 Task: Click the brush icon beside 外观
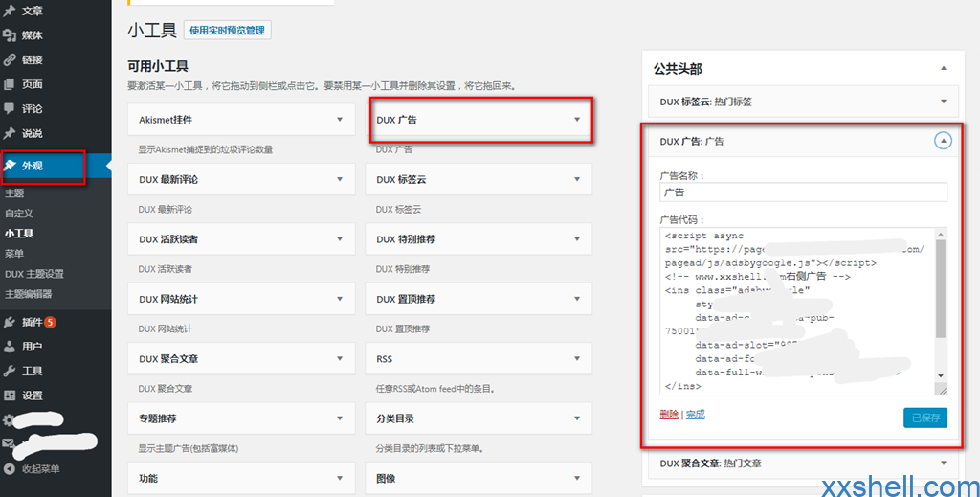pyautogui.click(x=10, y=166)
